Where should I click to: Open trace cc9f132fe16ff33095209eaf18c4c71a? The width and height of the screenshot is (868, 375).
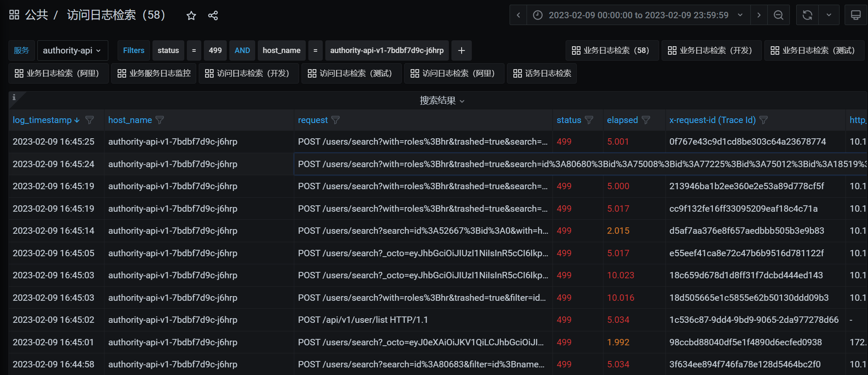743,209
